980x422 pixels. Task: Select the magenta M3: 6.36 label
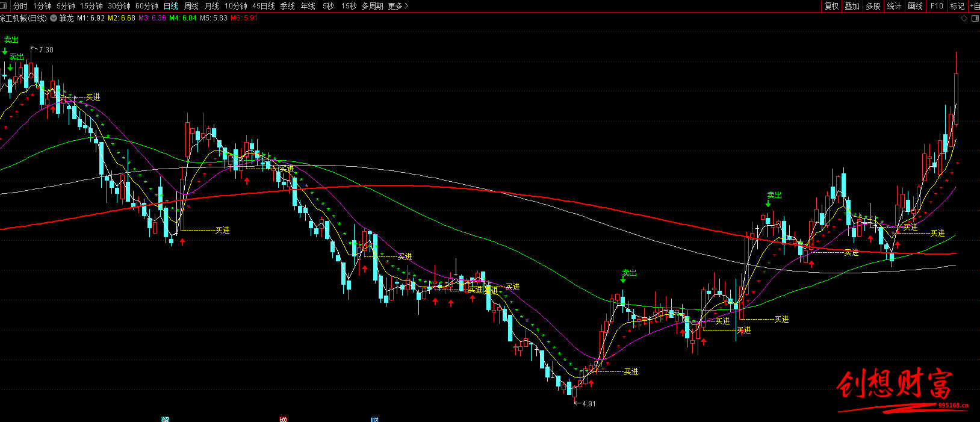click(152, 18)
